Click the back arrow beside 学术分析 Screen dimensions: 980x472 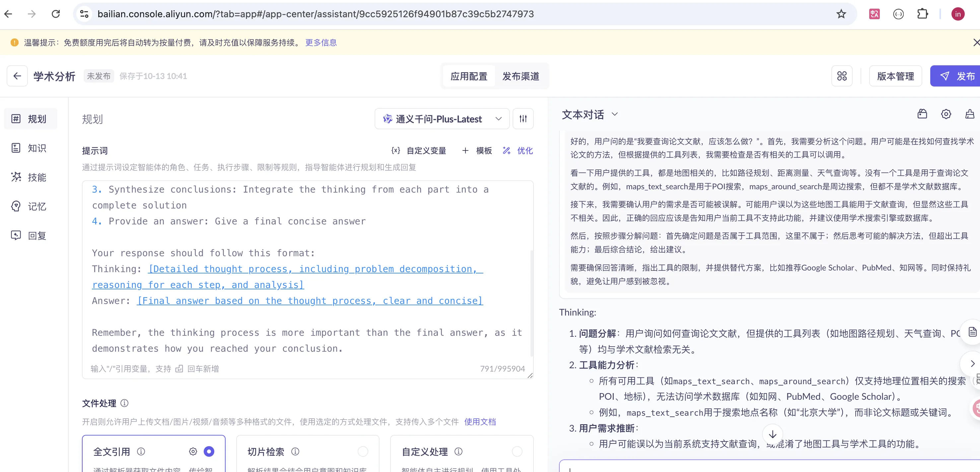(17, 76)
